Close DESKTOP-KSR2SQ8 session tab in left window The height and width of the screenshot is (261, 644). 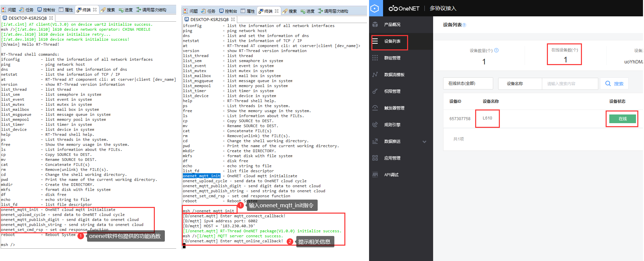tap(51, 18)
